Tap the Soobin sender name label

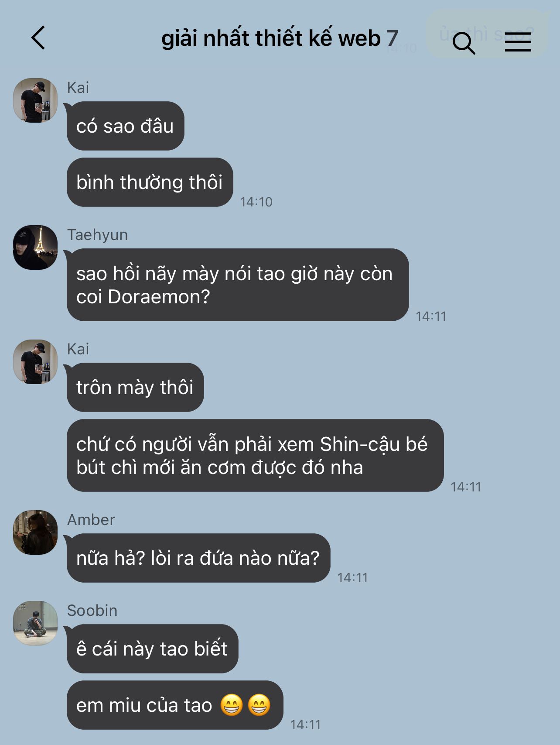coord(92,611)
